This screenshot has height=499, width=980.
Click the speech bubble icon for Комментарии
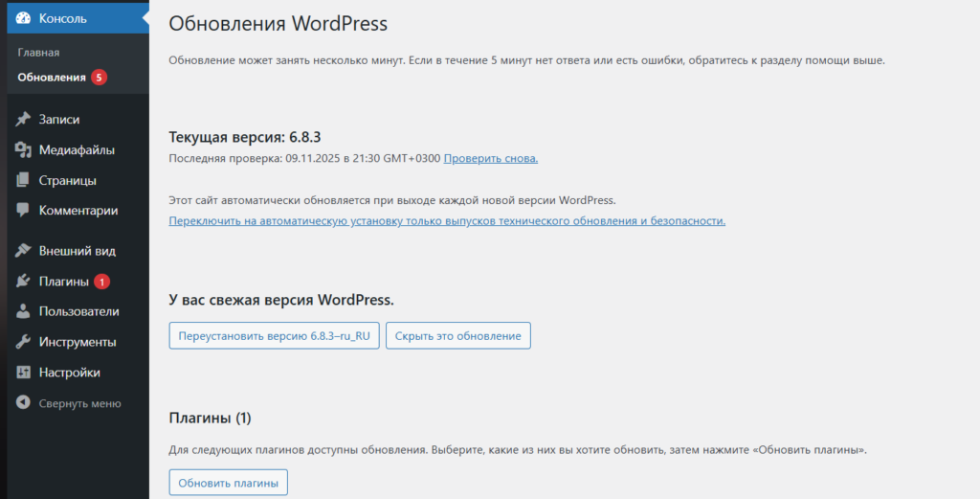(x=24, y=211)
